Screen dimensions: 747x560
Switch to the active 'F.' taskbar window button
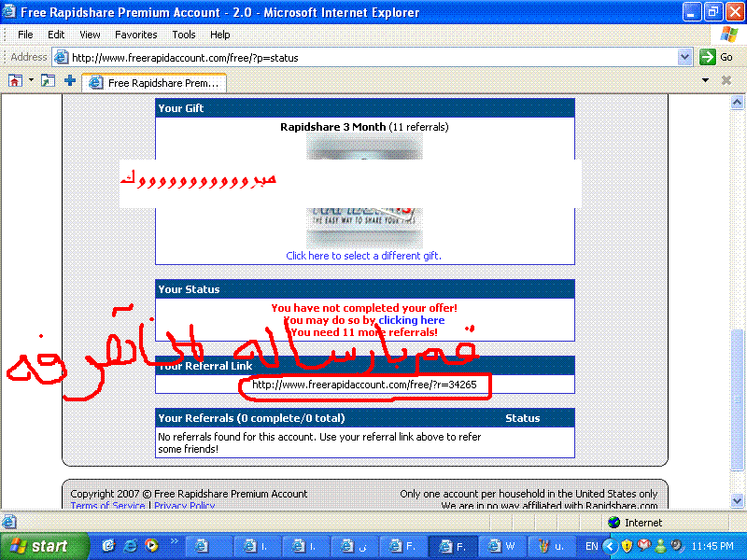(x=452, y=546)
